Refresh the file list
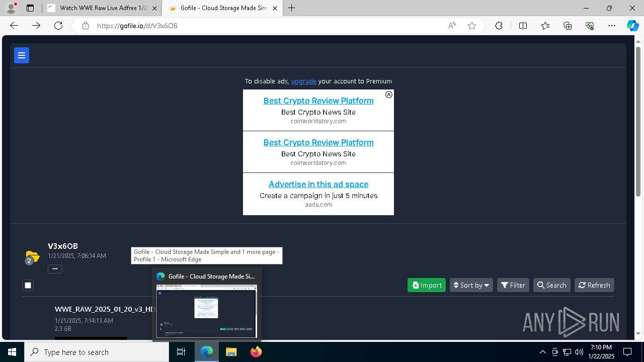The image size is (644, 362). click(x=594, y=285)
